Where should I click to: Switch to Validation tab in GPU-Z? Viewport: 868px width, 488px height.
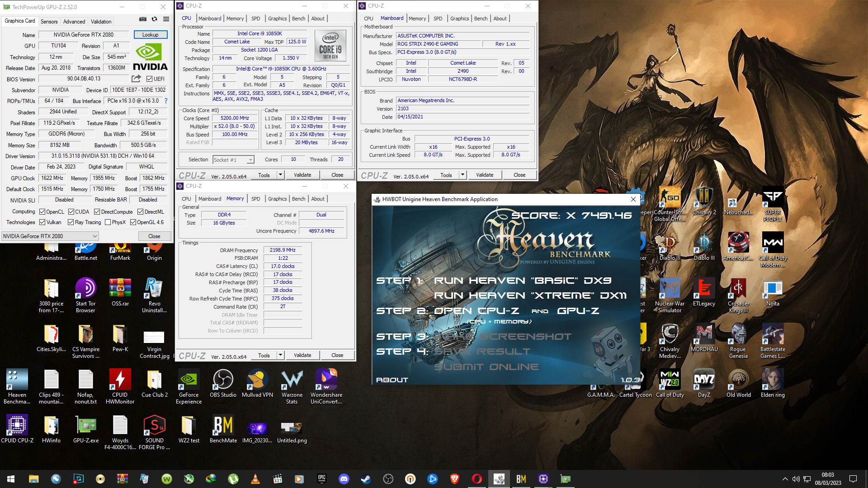(x=101, y=21)
